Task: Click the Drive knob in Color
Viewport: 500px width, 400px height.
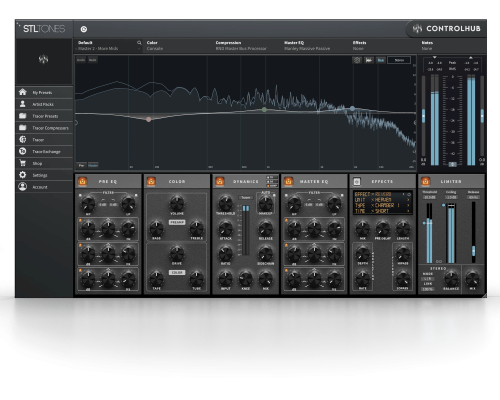Action: pos(177,254)
